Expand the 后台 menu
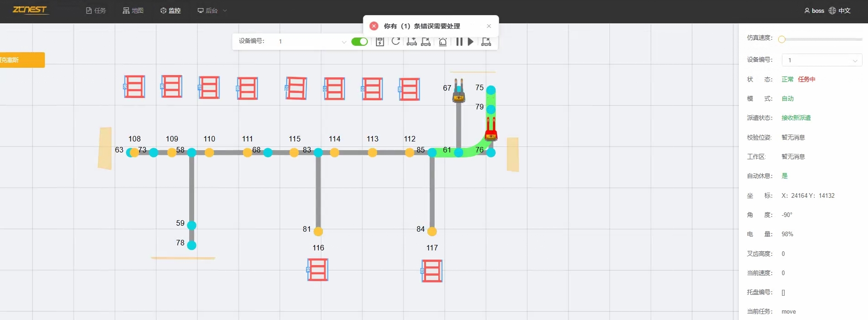 [212, 11]
